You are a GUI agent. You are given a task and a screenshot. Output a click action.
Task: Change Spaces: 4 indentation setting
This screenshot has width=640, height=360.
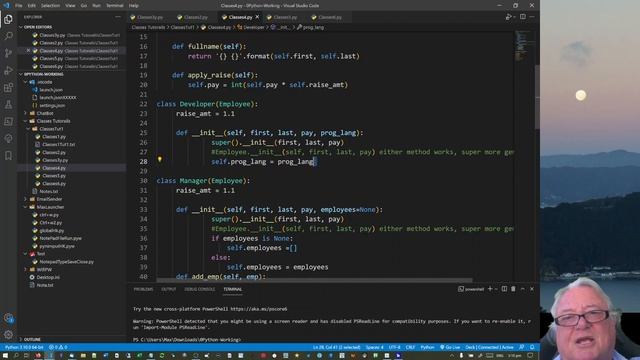[x=374, y=347]
